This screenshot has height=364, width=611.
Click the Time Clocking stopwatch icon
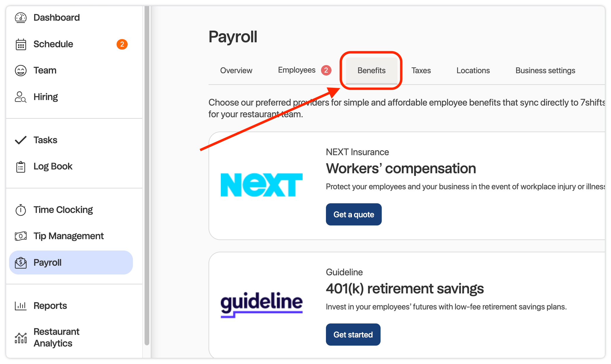click(21, 210)
